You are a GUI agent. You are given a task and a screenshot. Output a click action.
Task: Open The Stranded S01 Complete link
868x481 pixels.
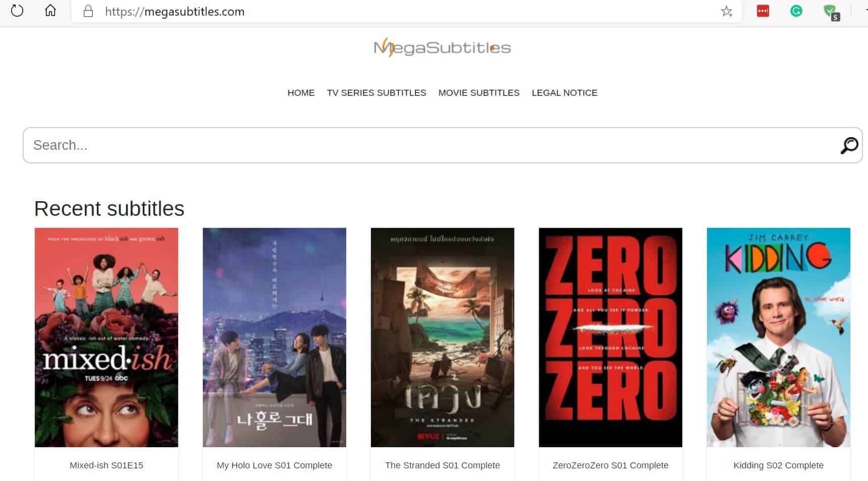443,465
